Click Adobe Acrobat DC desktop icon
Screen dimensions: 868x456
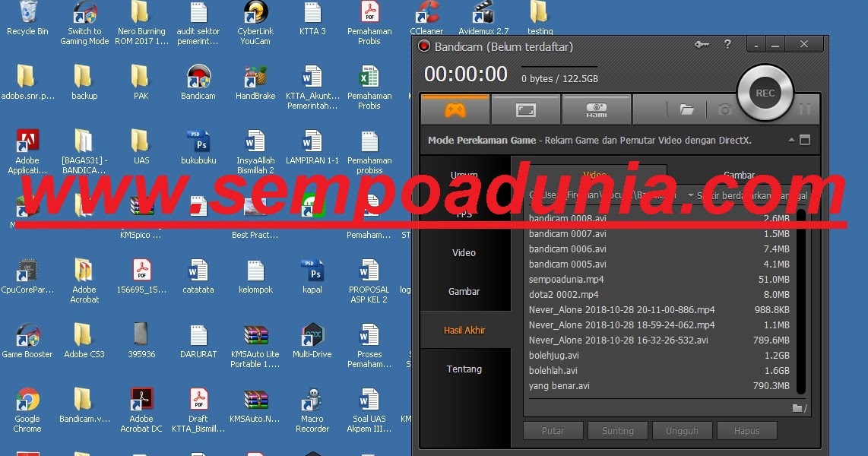tap(141, 410)
